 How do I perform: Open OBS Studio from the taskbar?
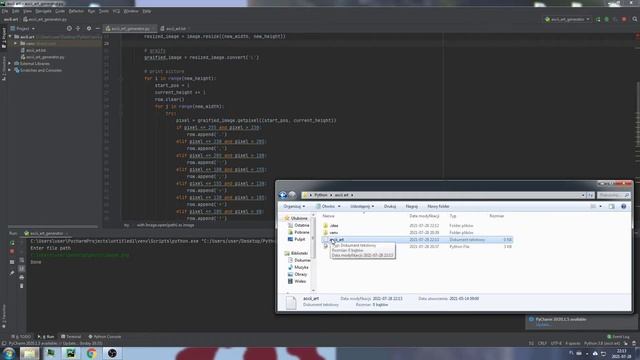pyautogui.click(x=112, y=353)
